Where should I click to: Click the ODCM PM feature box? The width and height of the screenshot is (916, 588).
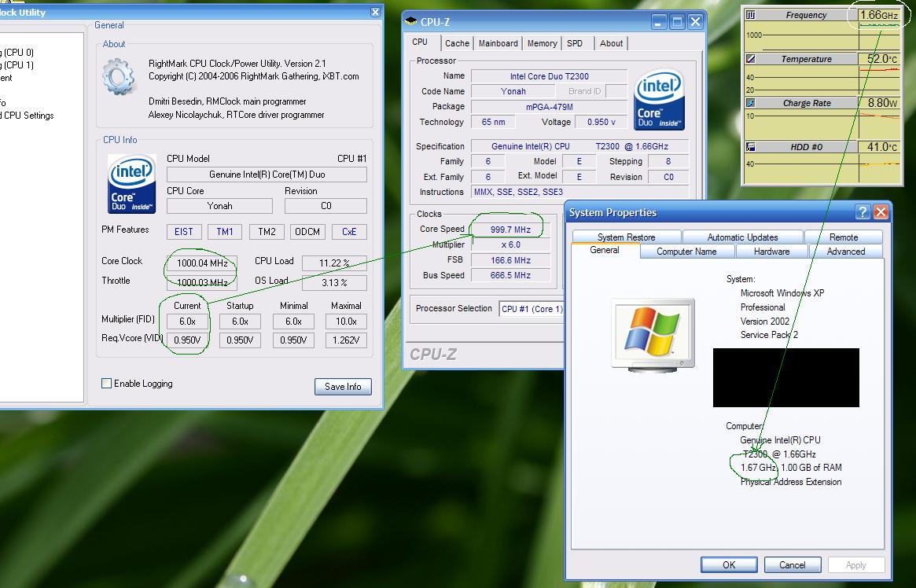[308, 232]
